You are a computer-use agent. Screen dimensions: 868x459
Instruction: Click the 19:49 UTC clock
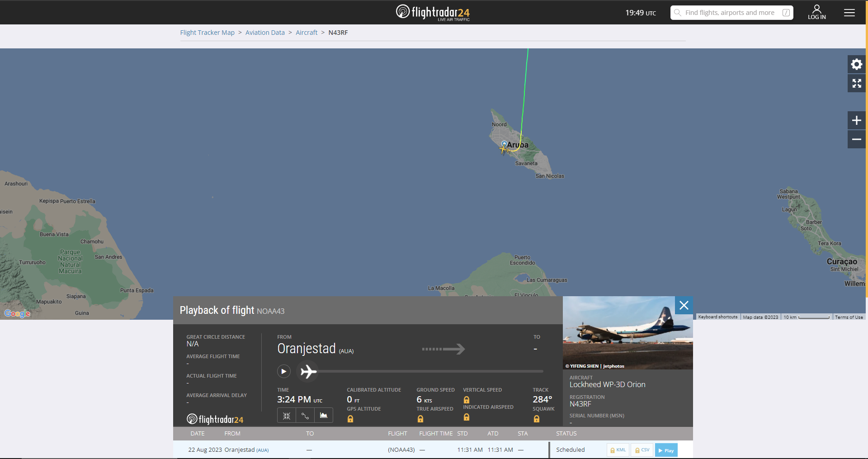tap(641, 13)
